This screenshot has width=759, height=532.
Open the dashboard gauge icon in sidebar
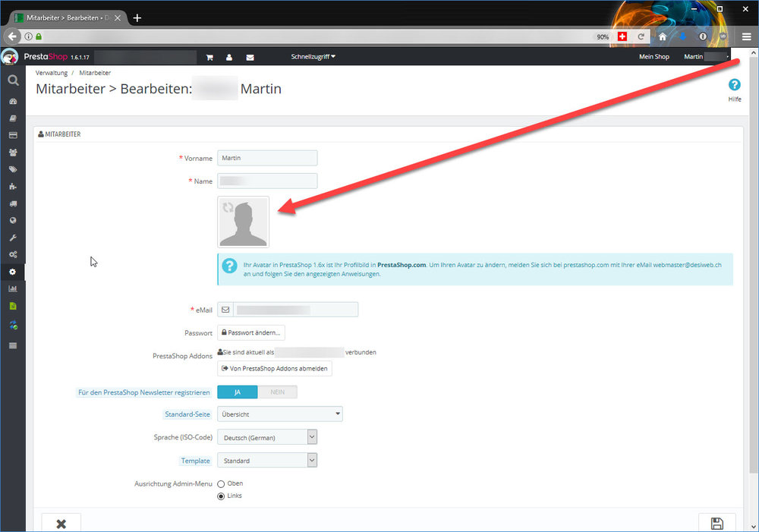click(13, 101)
